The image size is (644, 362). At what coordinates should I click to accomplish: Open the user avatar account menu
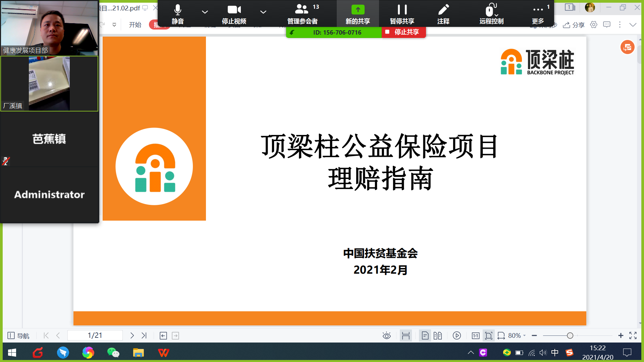(x=590, y=7)
